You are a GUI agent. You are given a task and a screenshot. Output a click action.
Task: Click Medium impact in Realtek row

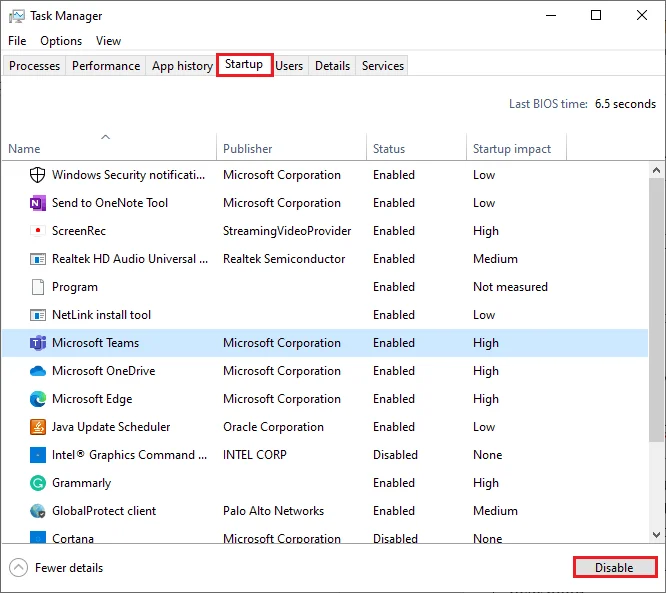[495, 259]
